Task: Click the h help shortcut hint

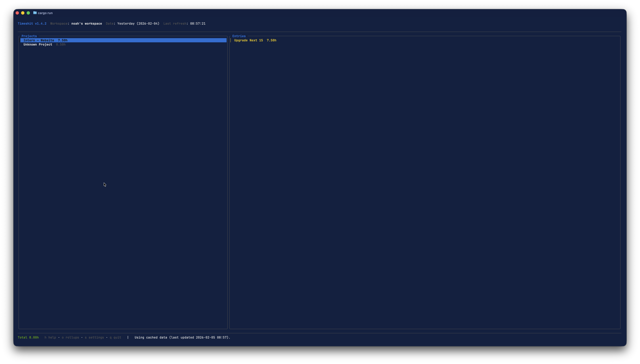Action: 50,337
